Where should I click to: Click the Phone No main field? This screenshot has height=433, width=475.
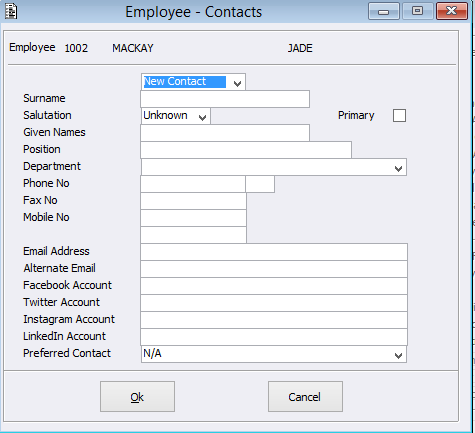(x=193, y=184)
